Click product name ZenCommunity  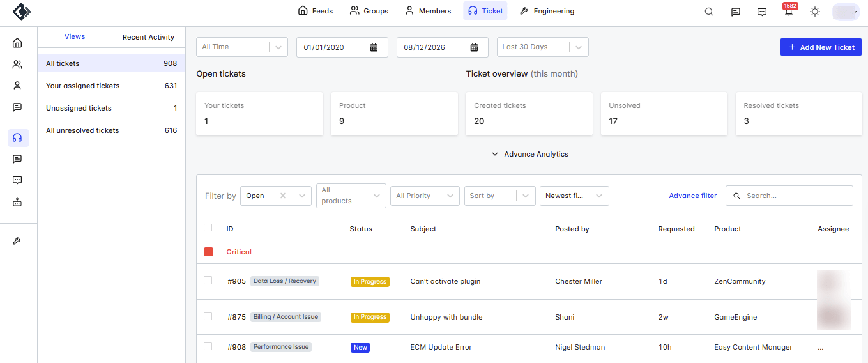point(740,281)
